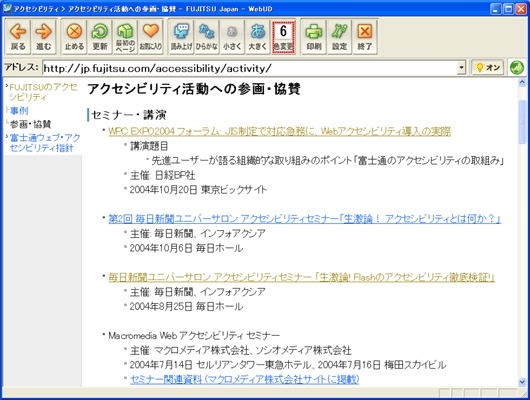Open the 最初のページ home button
This screenshot has height=400, width=530.
click(125, 37)
